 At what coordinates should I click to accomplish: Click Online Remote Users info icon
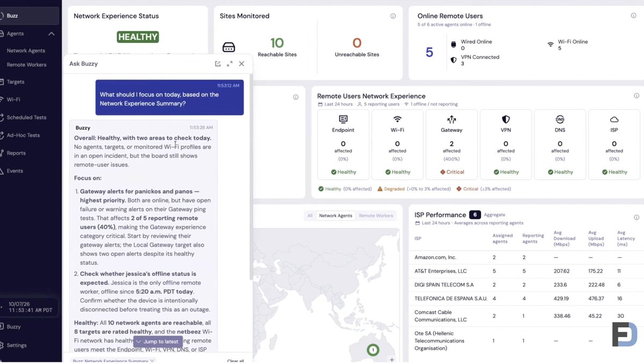pos(633,16)
